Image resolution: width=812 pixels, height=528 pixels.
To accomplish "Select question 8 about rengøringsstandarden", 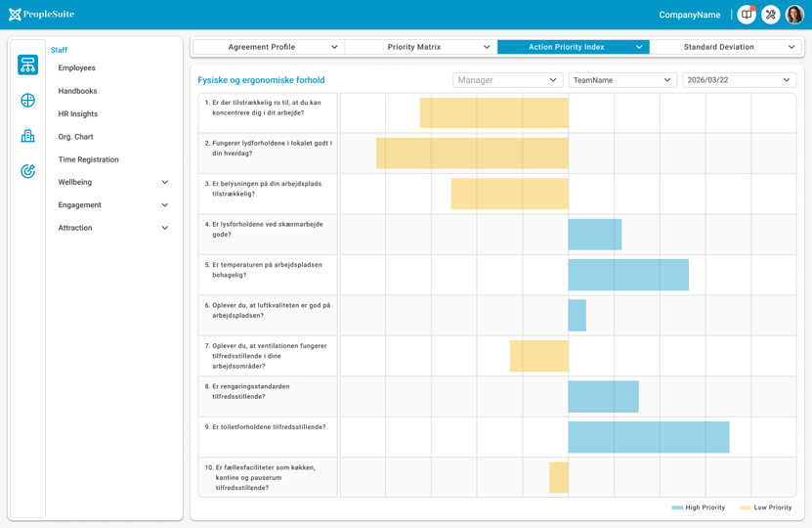I will [x=268, y=396].
